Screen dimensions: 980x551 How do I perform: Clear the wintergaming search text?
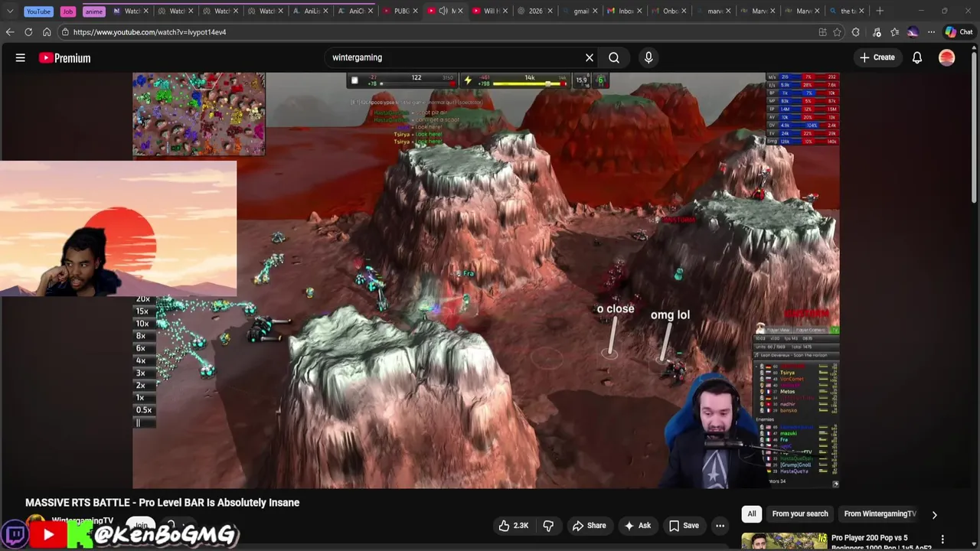click(590, 57)
